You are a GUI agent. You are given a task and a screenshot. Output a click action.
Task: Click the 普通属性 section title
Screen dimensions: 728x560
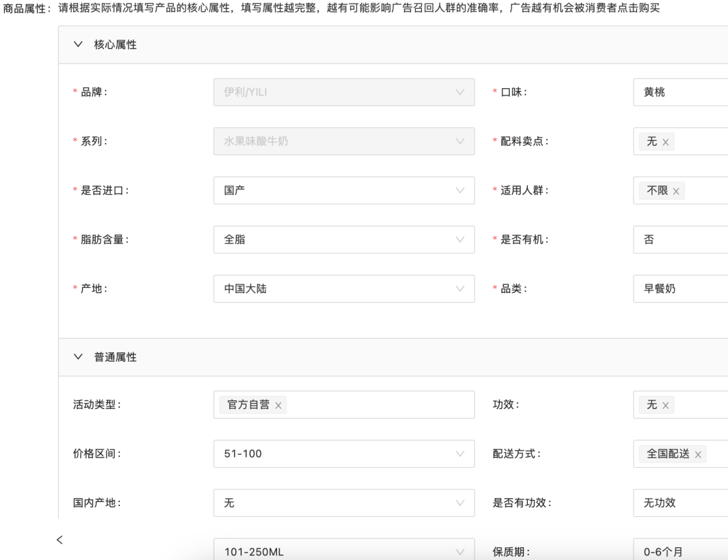115,357
